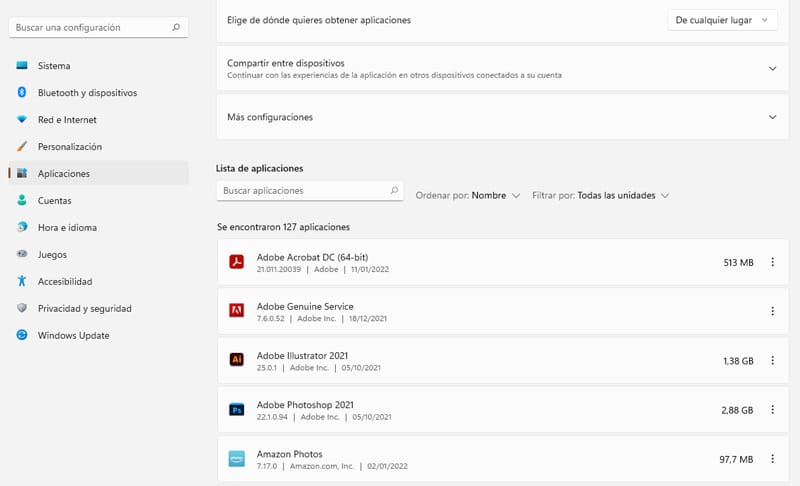Click the magnifier in Buscar una configuración
The image size is (800, 486).
coord(176,27)
